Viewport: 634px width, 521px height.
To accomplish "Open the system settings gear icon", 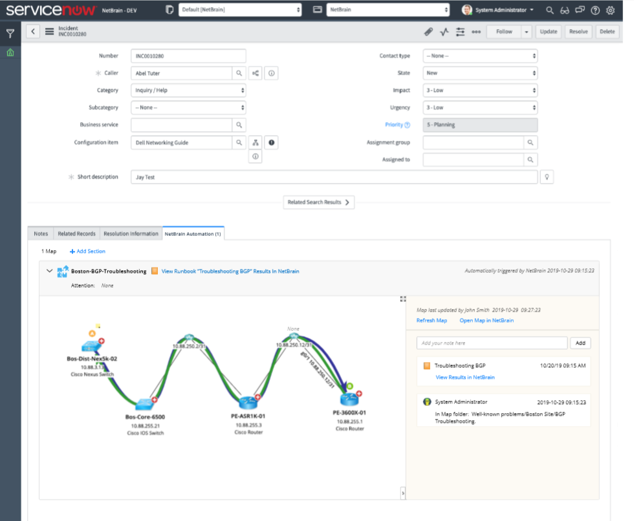I will click(611, 11).
